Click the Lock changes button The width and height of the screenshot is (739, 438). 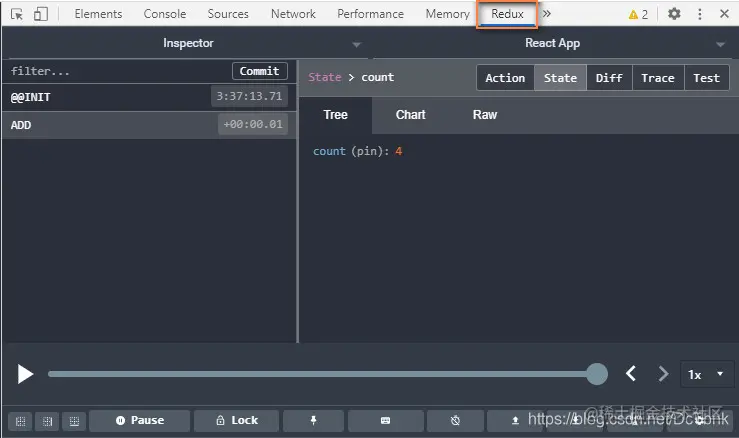click(237, 421)
